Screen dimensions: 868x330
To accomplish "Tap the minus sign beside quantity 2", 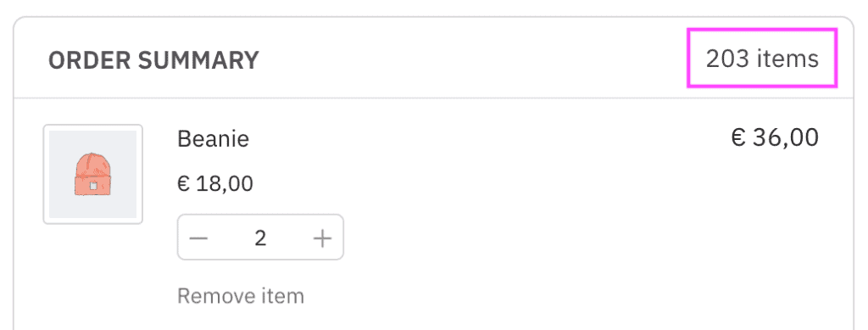I will point(198,238).
